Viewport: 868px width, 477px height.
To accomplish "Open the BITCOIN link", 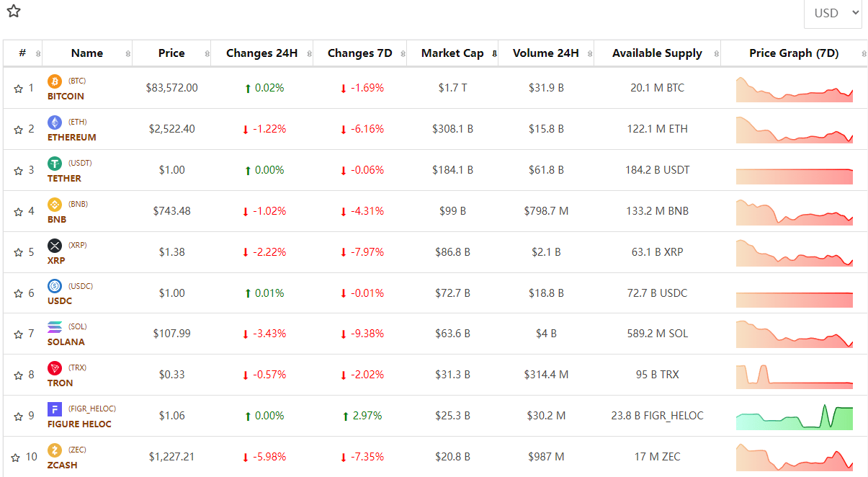I will pos(66,97).
